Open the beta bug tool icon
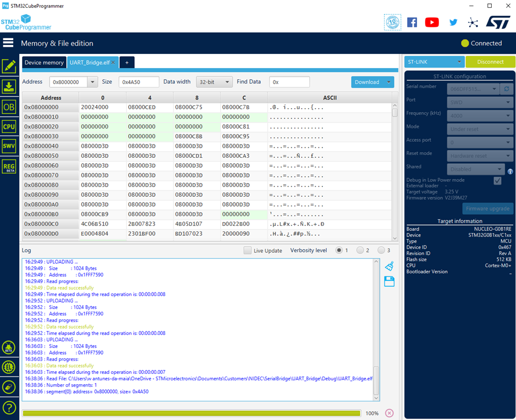 point(9,347)
